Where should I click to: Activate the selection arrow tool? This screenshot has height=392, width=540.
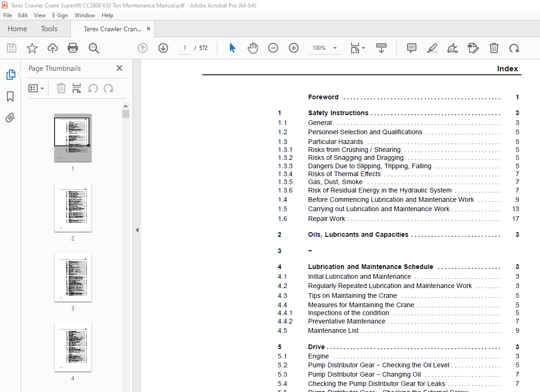coord(233,48)
